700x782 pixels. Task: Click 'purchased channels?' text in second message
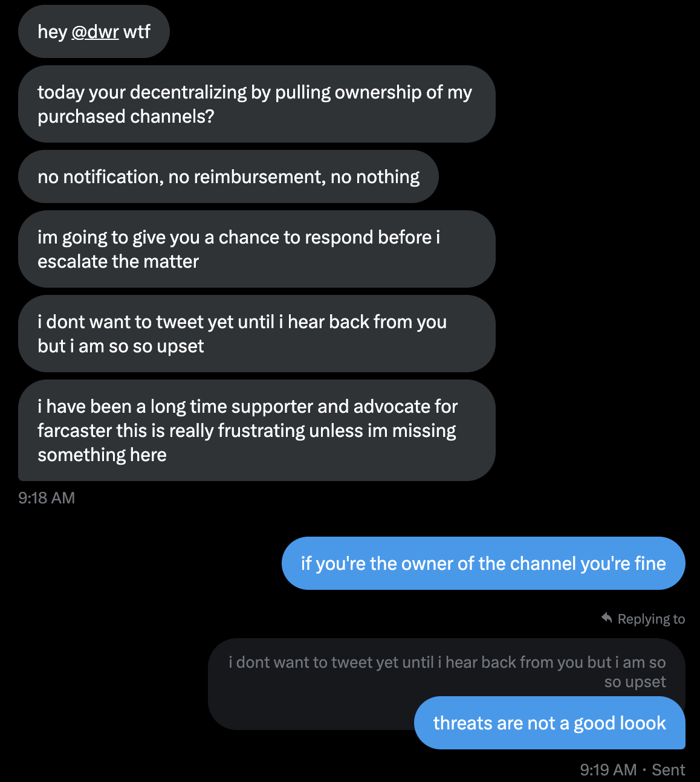coord(126,116)
